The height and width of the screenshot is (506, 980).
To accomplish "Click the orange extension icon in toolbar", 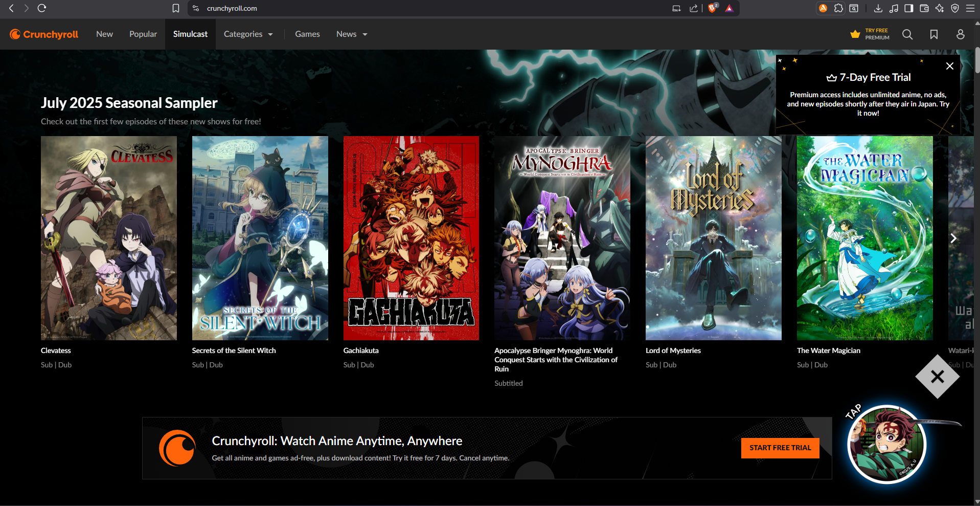I will click(x=823, y=8).
